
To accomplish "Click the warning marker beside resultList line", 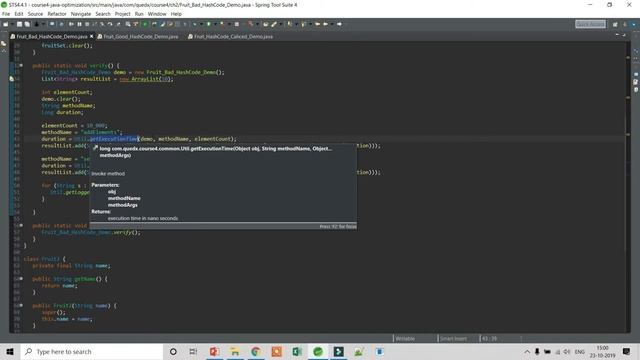I will [12, 79].
